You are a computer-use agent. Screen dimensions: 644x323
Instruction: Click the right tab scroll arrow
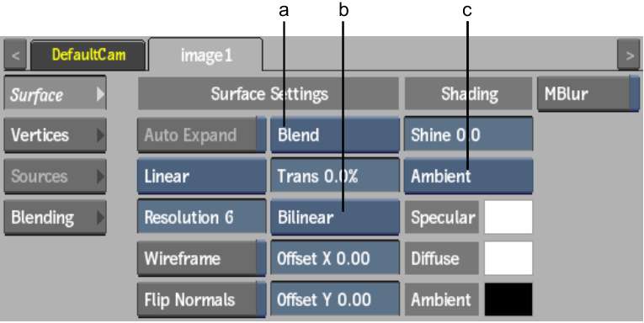(x=628, y=55)
